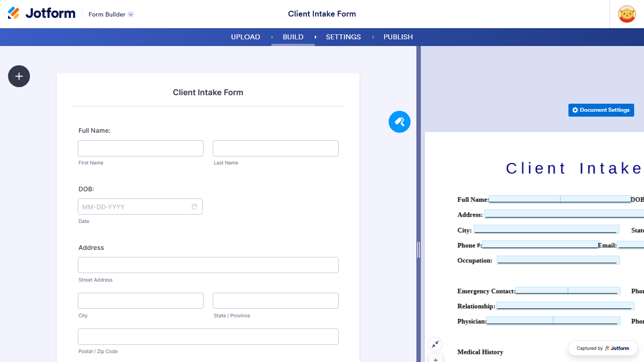Select the second Physician field on the PDF
This screenshot has height=362, width=644.
coord(587,321)
